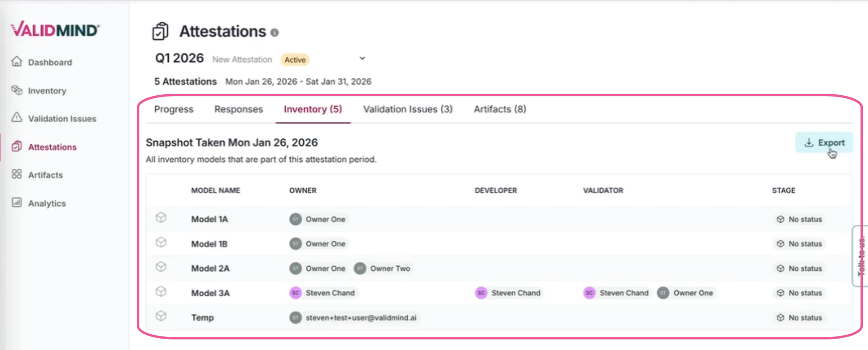
Task: Switch to the Responses tab
Action: 239,109
